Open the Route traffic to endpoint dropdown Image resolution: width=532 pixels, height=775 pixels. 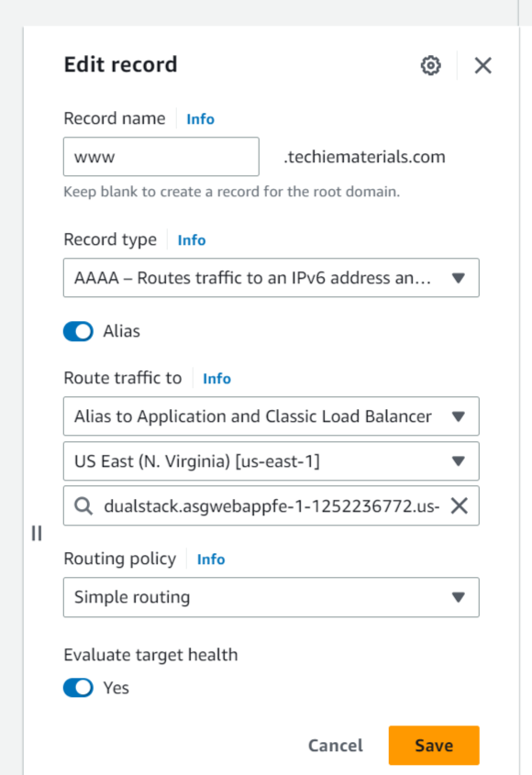[271, 416]
